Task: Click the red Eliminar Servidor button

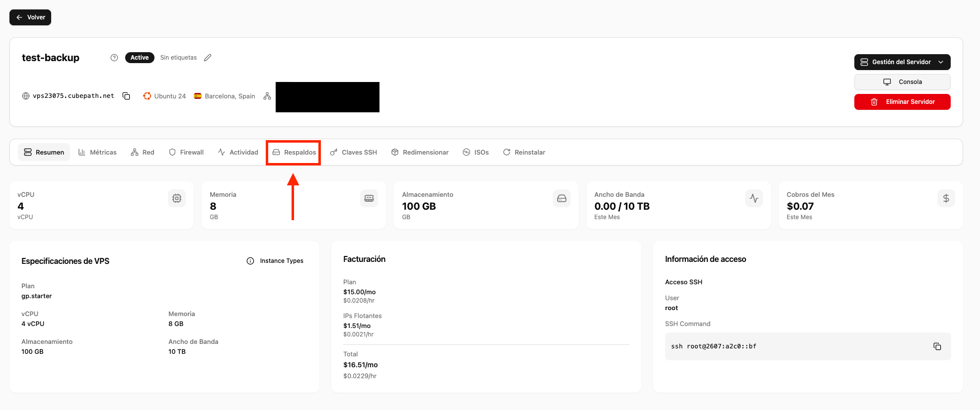Action: 902,102
